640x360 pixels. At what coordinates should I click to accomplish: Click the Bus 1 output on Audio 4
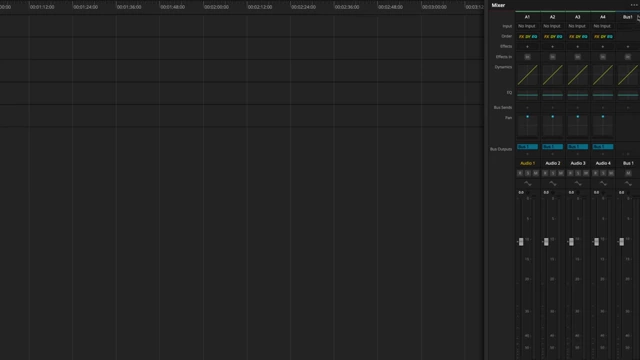[603, 147]
